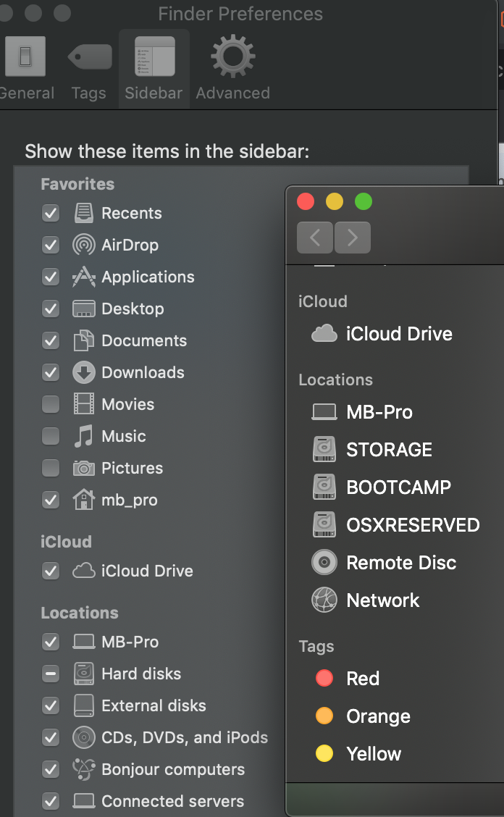The image size is (504, 817).
Task: Select the Red tag dot
Action: (324, 679)
